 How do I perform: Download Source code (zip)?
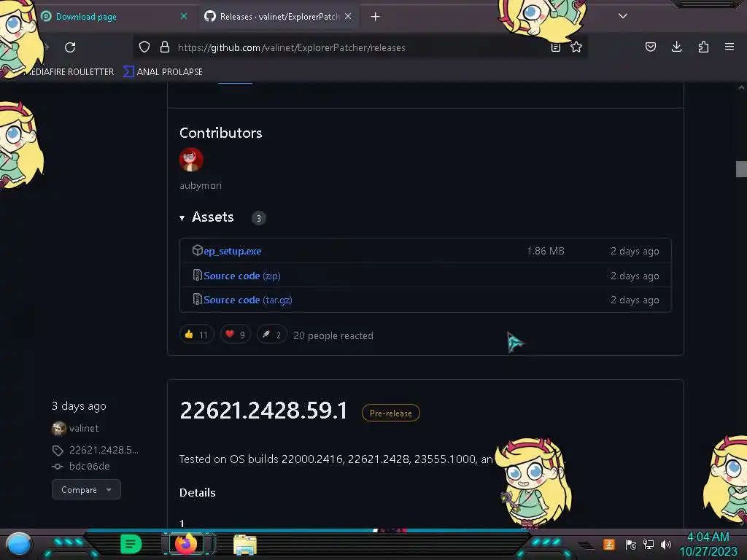coord(242,276)
